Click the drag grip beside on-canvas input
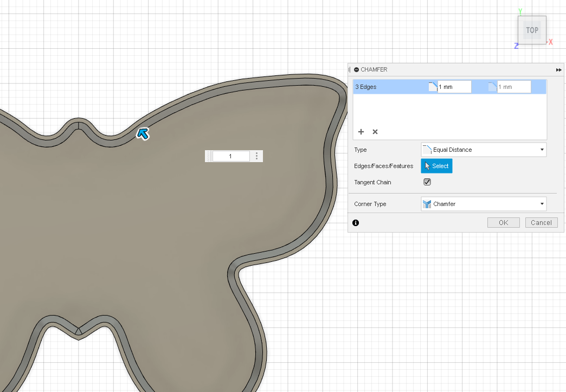Image resolution: width=566 pixels, height=392 pixels. click(208, 156)
